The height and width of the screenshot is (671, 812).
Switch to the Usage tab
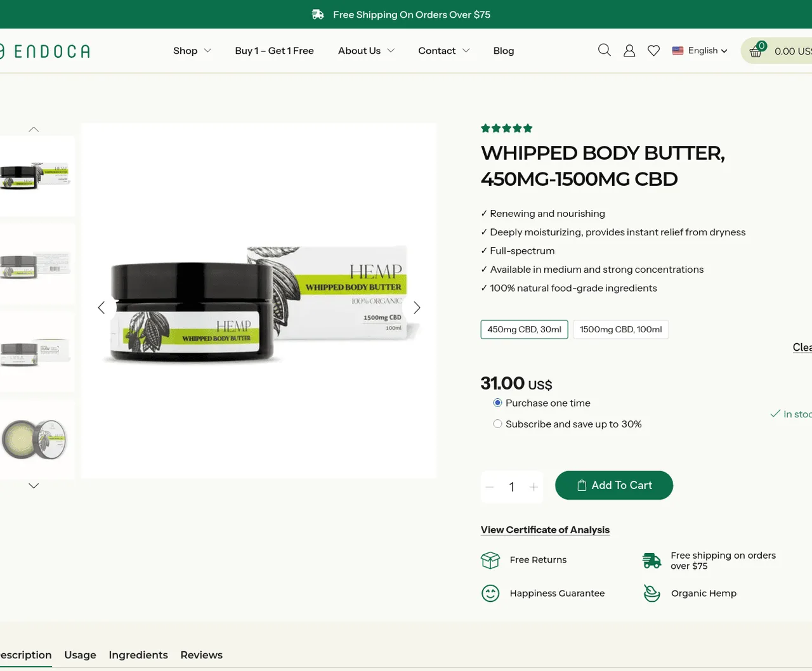point(80,655)
